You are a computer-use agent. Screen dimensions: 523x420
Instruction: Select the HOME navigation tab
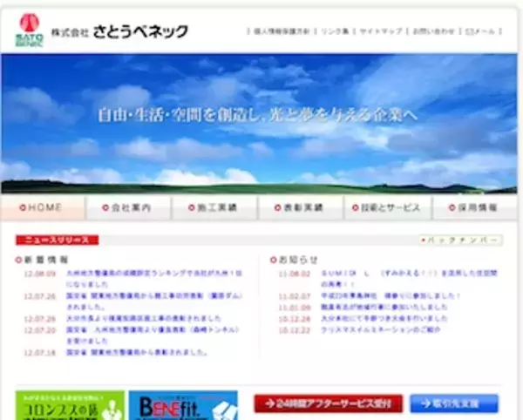pyautogui.click(x=43, y=207)
